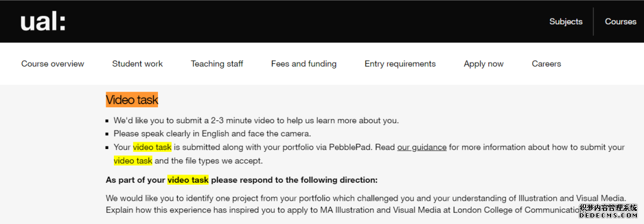View the Entry requirements tab
This screenshot has height=224, width=644.
(x=400, y=64)
